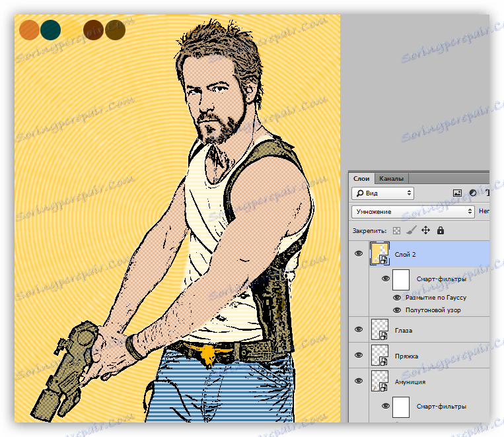The height and width of the screenshot is (437, 504).
Task: Switch to the Каналы tab
Action: click(x=392, y=178)
